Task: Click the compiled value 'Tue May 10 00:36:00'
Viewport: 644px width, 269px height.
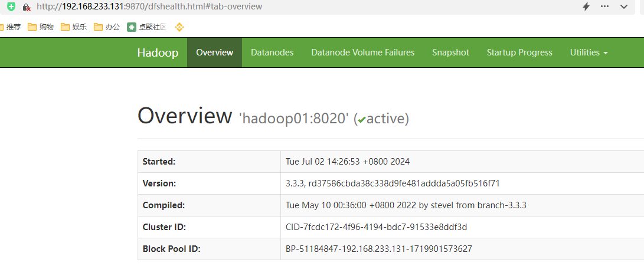Action: pyautogui.click(x=406, y=205)
